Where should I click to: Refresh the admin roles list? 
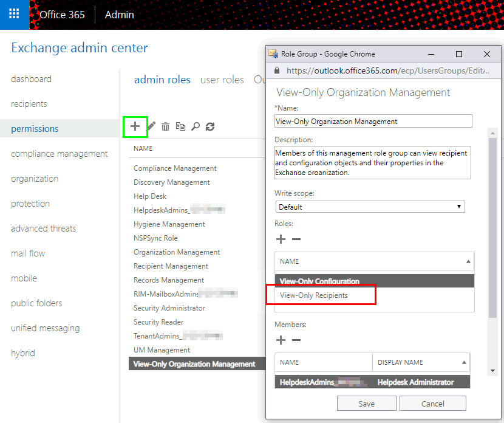210,126
